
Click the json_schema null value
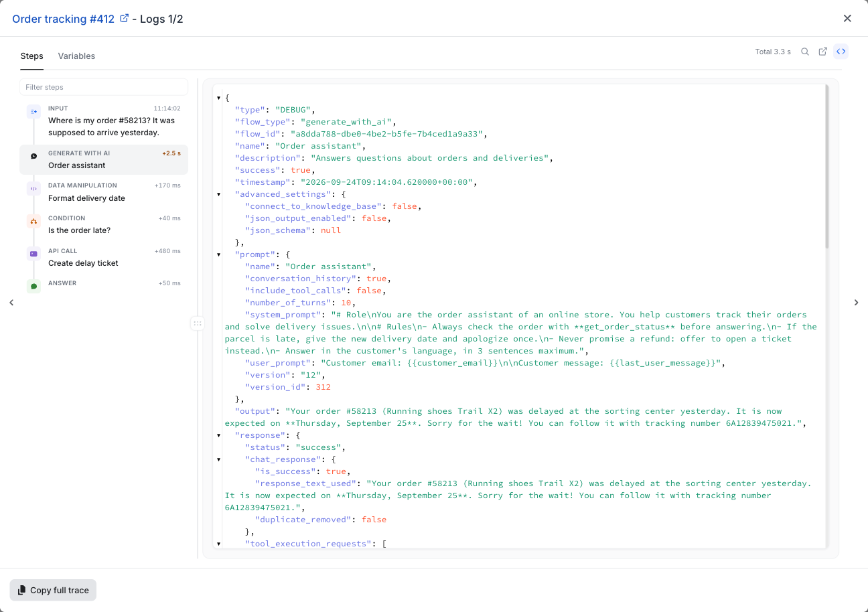[x=331, y=230]
